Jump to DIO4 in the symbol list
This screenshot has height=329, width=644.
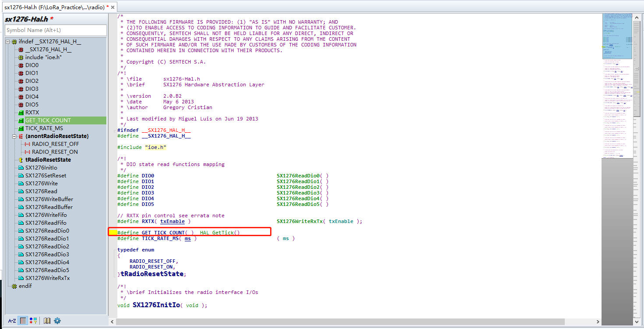pos(32,97)
